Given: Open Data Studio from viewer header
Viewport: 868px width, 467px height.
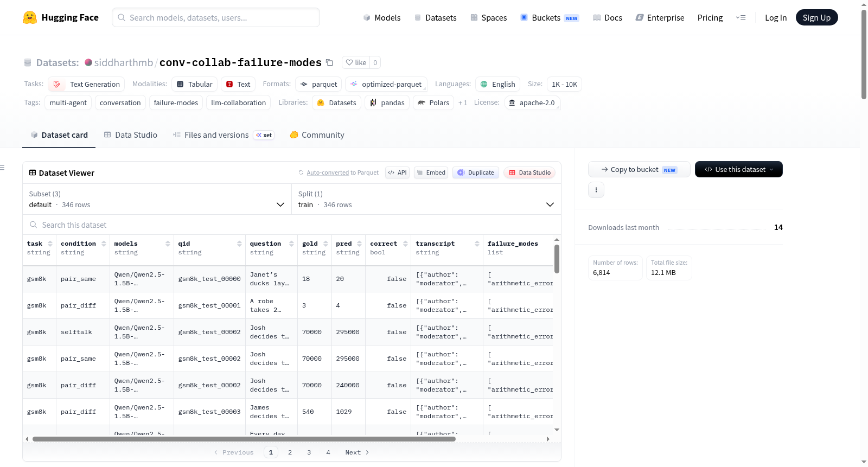Looking at the screenshot, I should coord(529,172).
